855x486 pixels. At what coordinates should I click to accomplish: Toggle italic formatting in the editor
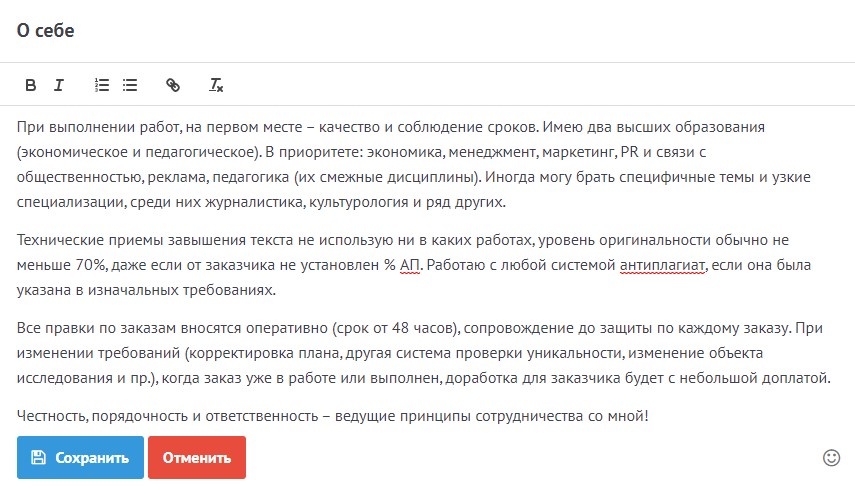pos(59,85)
